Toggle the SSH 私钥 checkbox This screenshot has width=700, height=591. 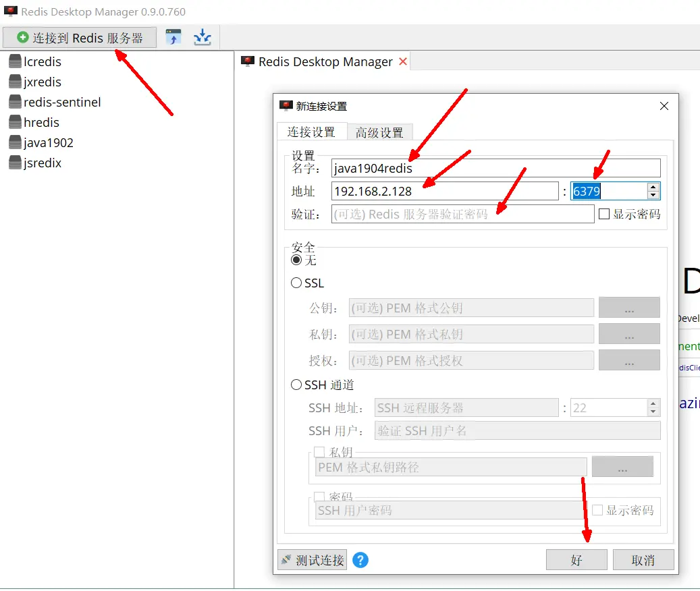pos(319,452)
